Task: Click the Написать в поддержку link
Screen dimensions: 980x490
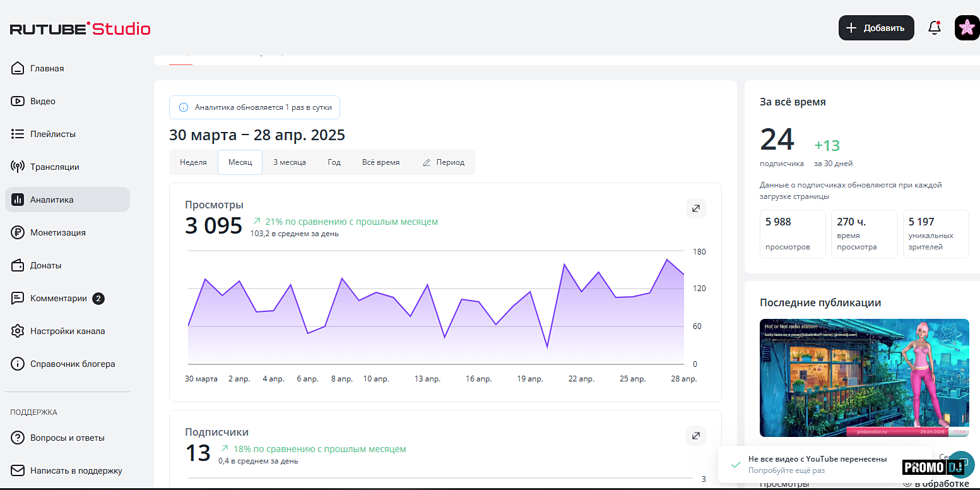Action: (76, 470)
